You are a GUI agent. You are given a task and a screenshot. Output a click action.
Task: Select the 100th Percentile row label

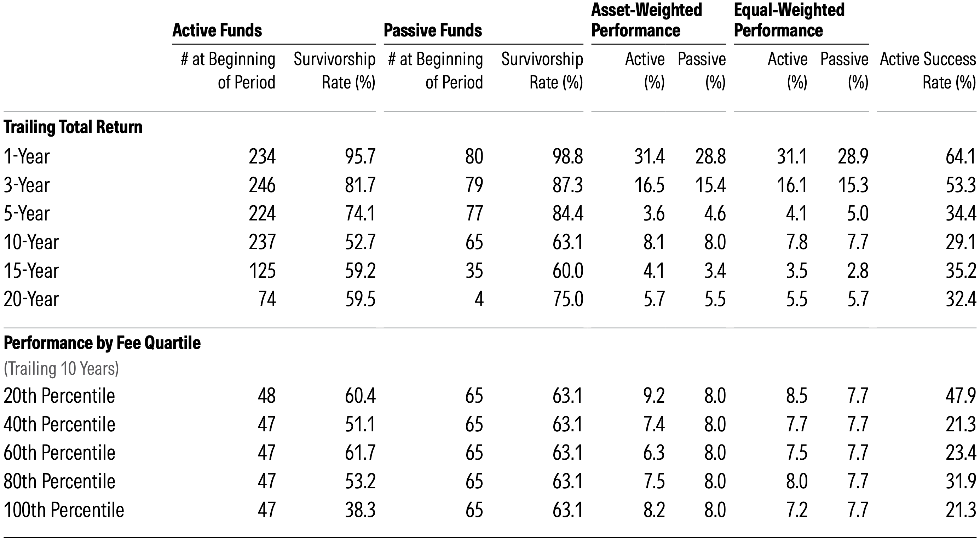(64, 510)
